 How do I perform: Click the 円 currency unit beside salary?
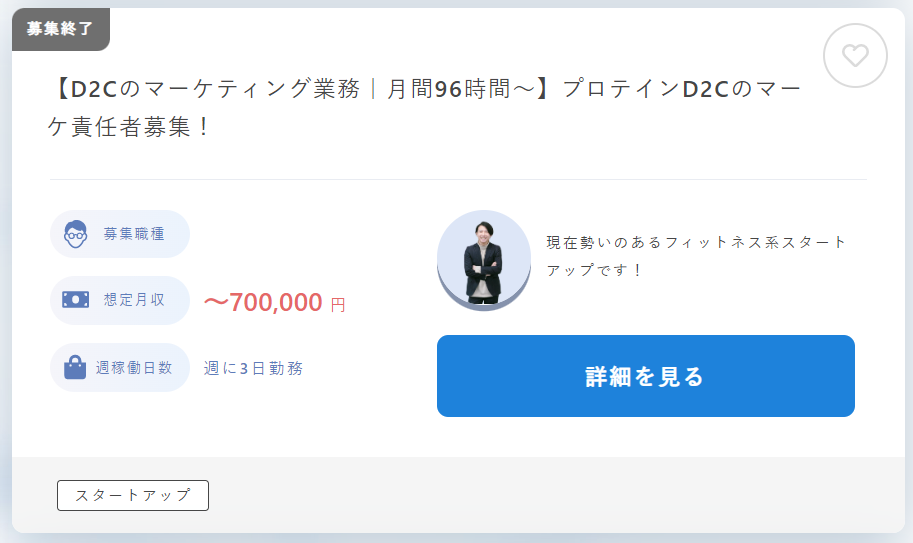point(338,305)
